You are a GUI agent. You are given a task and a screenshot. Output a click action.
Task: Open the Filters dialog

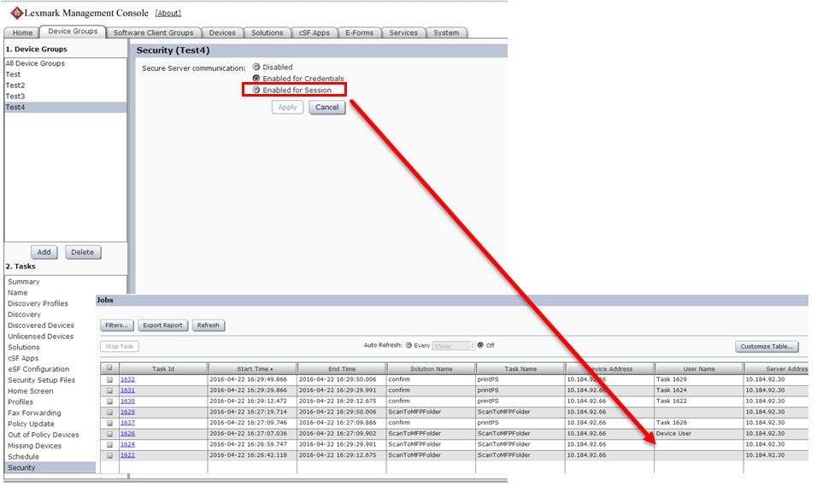(x=116, y=325)
